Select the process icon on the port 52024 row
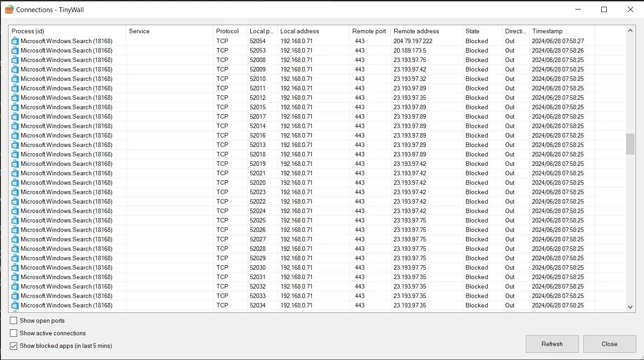Image resolution: width=644 pixels, height=360 pixels. click(15, 211)
